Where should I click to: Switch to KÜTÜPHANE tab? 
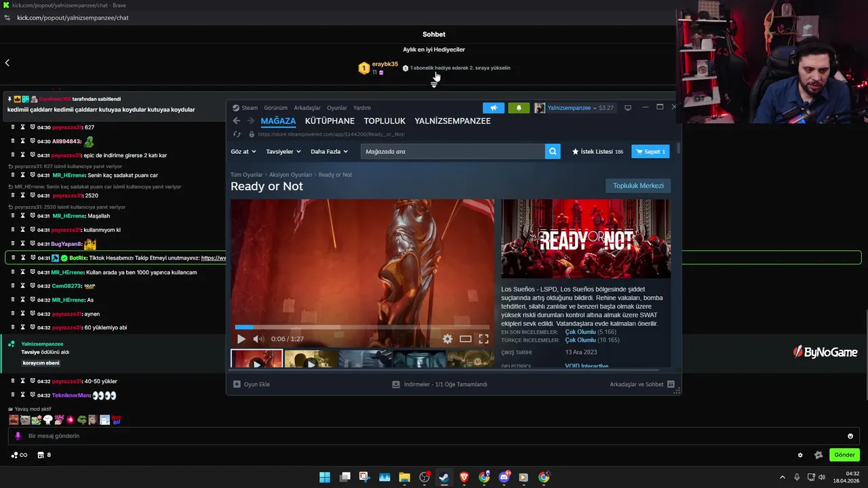tap(330, 121)
